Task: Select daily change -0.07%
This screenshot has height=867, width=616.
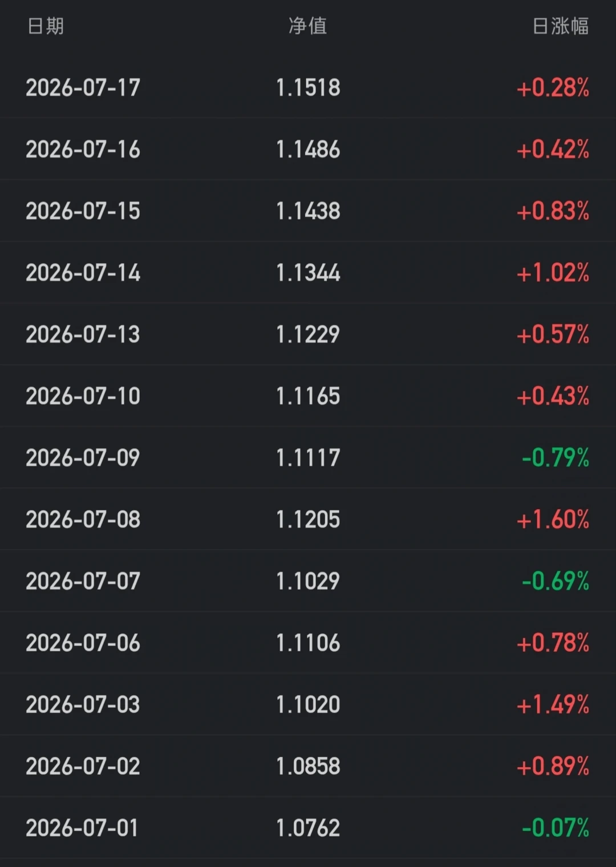Action: pyautogui.click(x=556, y=828)
